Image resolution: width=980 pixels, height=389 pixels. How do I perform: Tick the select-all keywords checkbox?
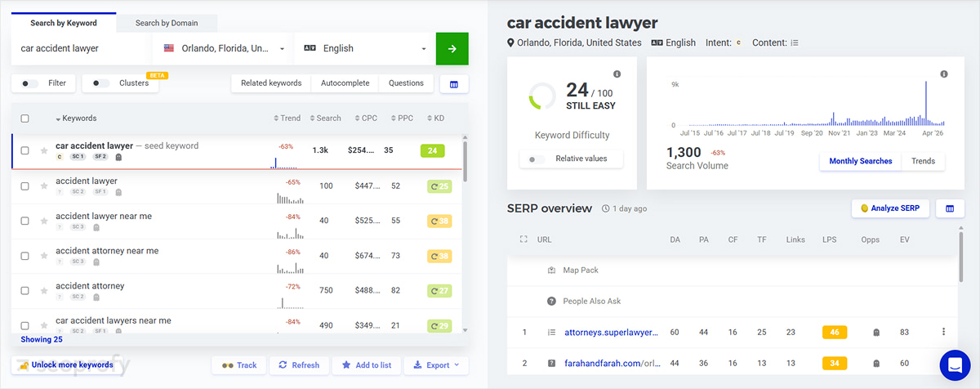pyautogui.click(x=24, y=118)
